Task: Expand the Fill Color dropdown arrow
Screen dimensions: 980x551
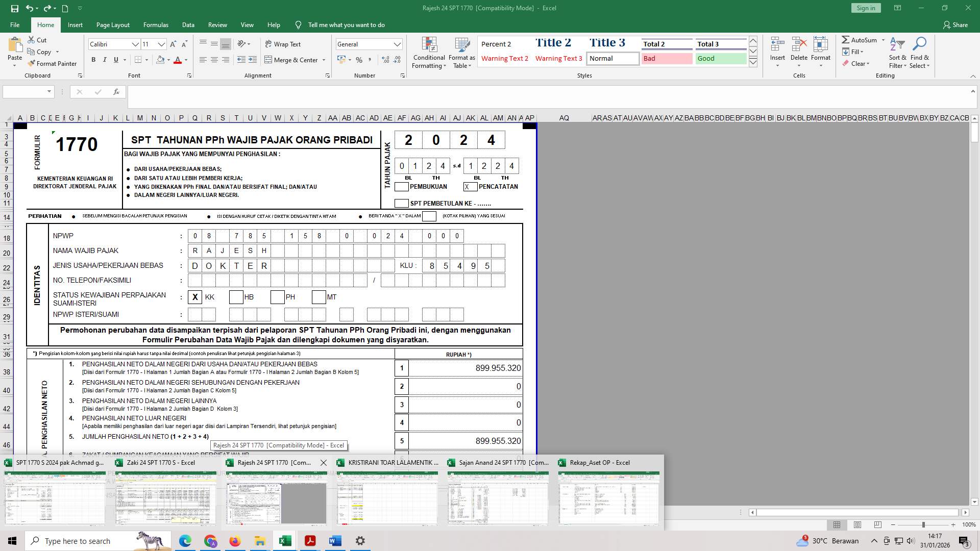Action: click(169, 60)
